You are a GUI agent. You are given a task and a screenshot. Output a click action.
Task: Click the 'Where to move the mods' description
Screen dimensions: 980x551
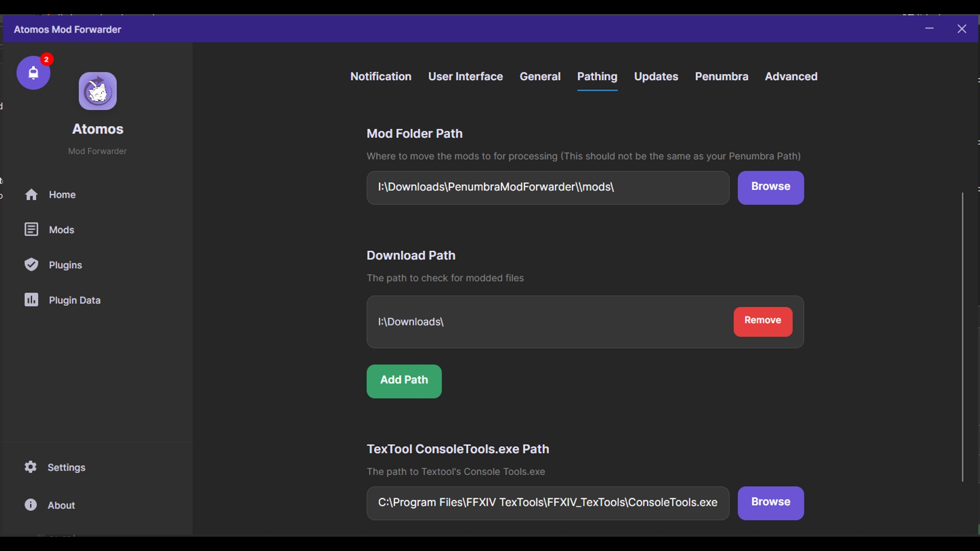point(583,156)
